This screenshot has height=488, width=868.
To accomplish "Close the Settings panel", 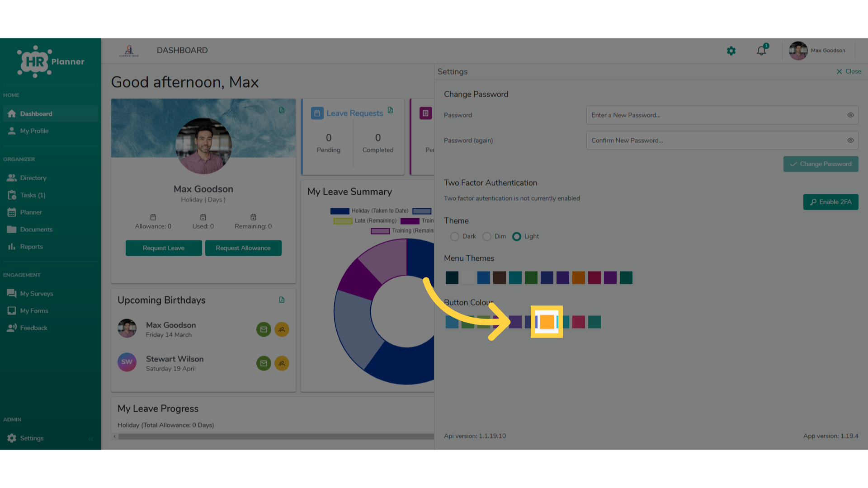I will coord(849,71).
